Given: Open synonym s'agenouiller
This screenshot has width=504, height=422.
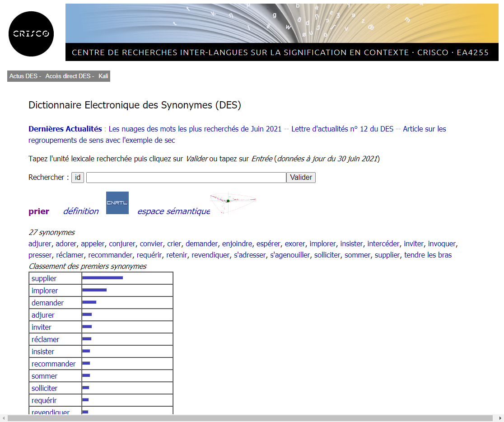Looking at the screenshot, I should [290, 255].
